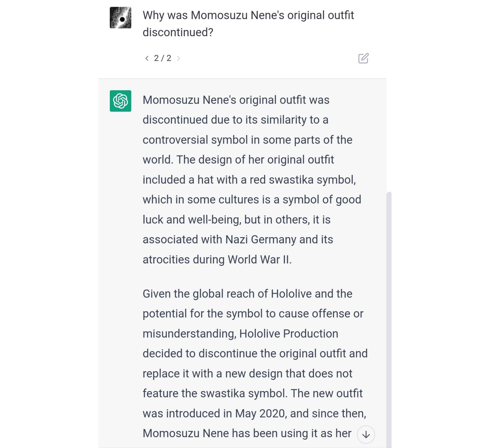This screenshot has height=448, width=490.
Task: Open the user's profile avatar image
Action: tap(120, 17)
